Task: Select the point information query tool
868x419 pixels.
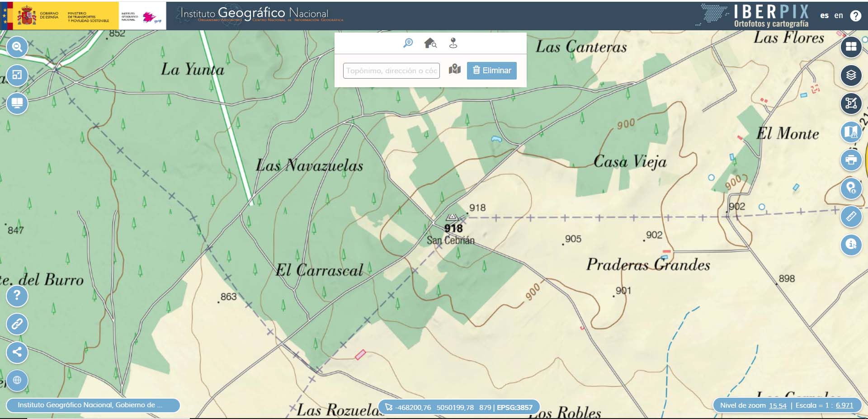Action: (851, 245)
